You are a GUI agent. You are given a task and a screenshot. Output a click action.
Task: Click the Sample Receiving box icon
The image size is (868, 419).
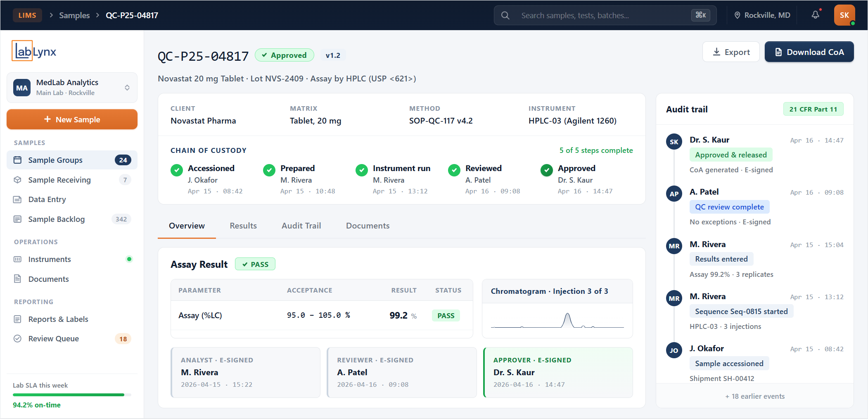(17, 180)
